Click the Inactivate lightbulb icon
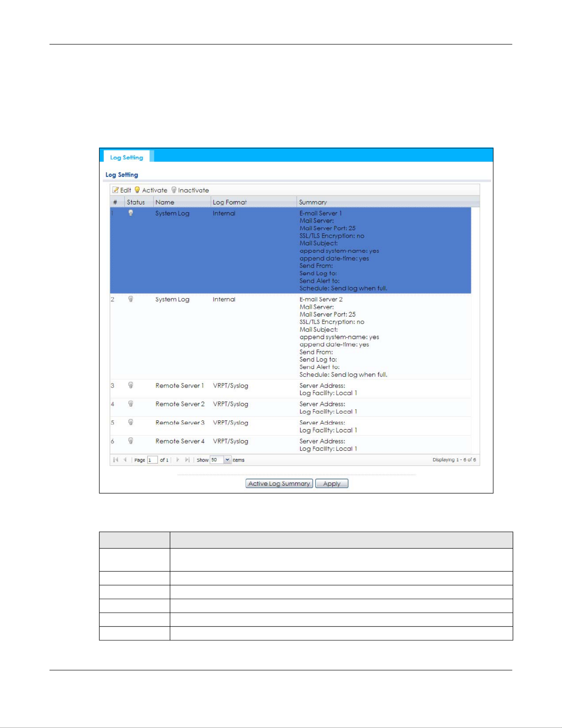562x728 pixels. point(174,190)
